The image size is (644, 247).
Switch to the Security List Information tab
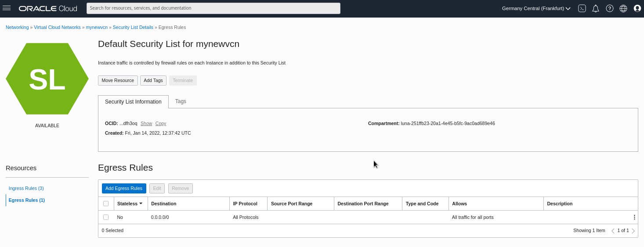133,102
